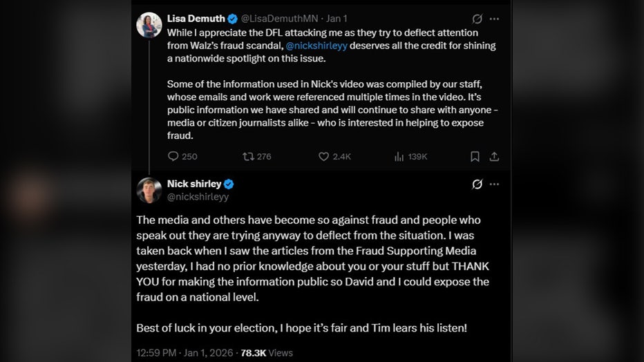Bookmark Lisa Demuth's post
644x362 pixels.
coord(475,157)
